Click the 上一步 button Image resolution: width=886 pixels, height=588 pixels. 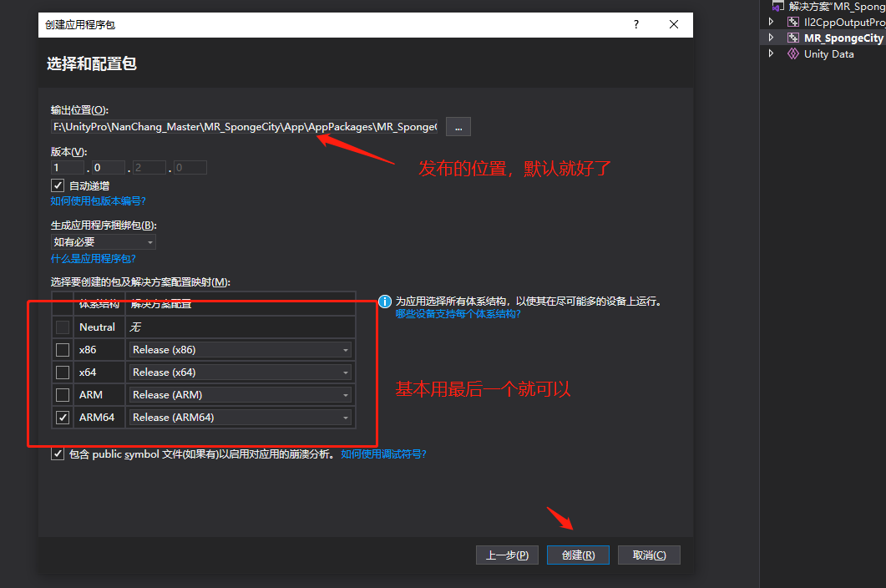507,554
